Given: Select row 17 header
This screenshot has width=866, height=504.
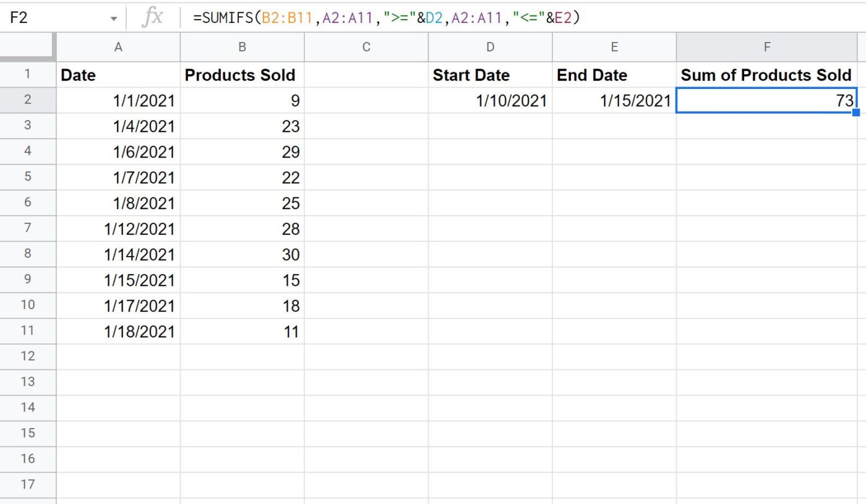Looking at the screenshot, I should 28,484.
